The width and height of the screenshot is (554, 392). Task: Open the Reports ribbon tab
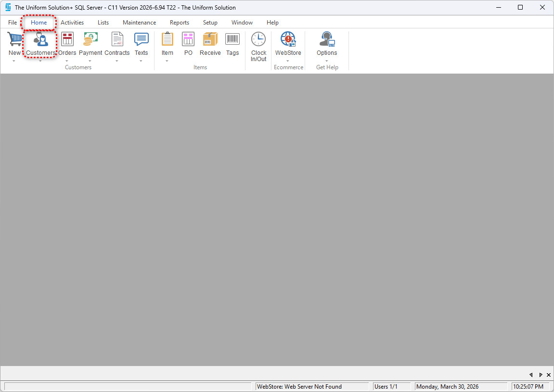[179, 23]
